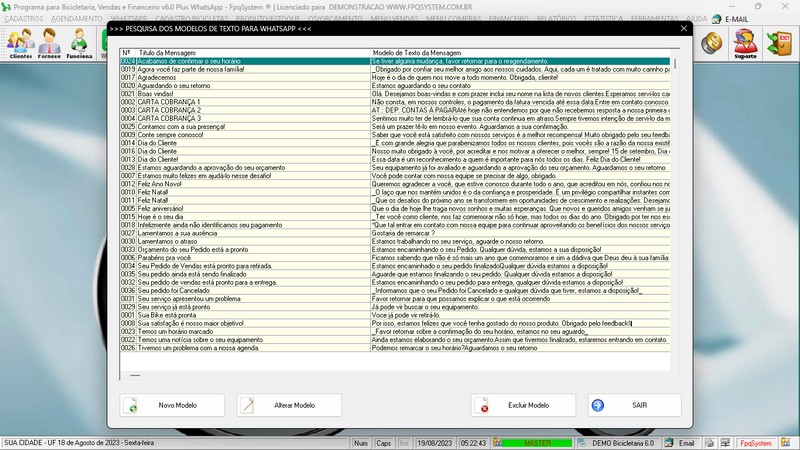The height and width of the screenshot is (450, 800).
Task: Select row Hoje é o seu dia
Action: [x=395, y=217]
